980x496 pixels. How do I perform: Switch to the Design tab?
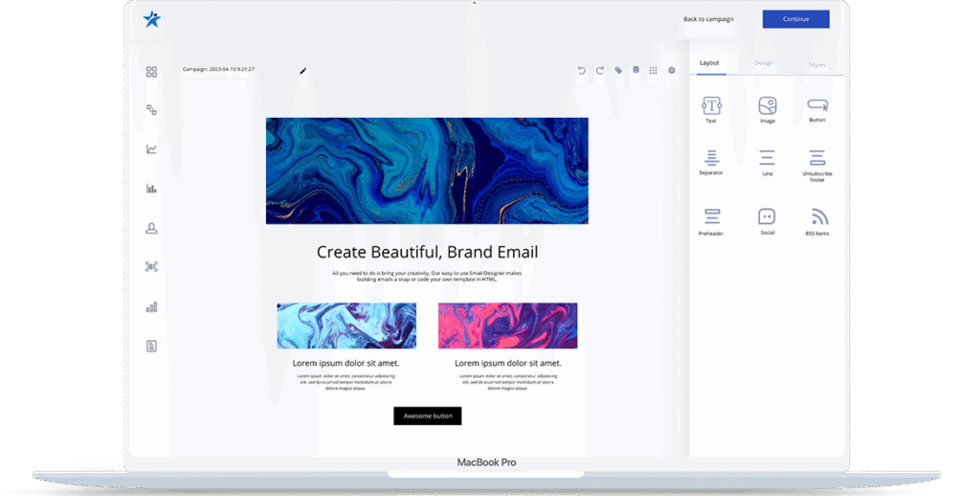click(x=764, y=63)
